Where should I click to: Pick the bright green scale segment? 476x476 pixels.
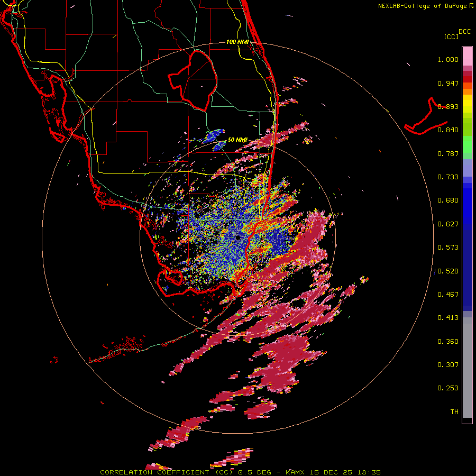[x=467, y=144]
